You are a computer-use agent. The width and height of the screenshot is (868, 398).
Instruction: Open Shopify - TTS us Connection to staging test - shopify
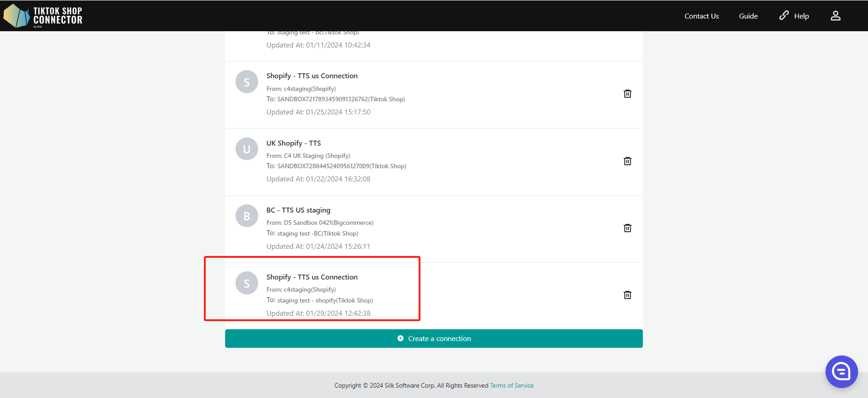click(311, 277)
